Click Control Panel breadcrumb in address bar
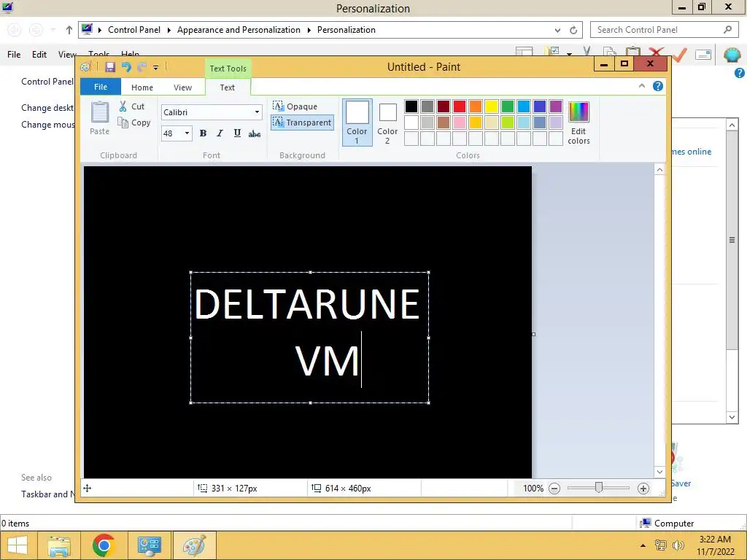This screenshot has height=560, width=747. pyautogui.click(x=134, y=29)
